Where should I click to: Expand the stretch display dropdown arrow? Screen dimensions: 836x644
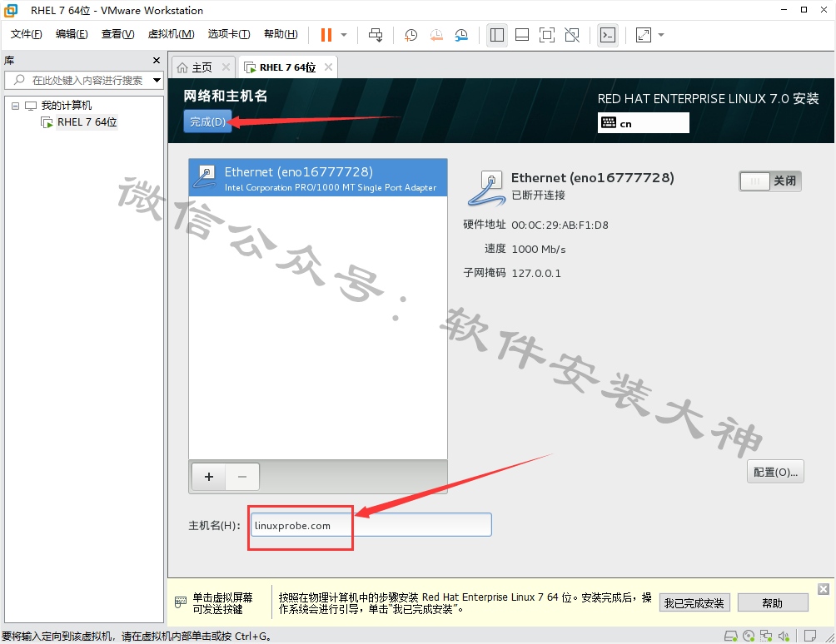[661, 35]
